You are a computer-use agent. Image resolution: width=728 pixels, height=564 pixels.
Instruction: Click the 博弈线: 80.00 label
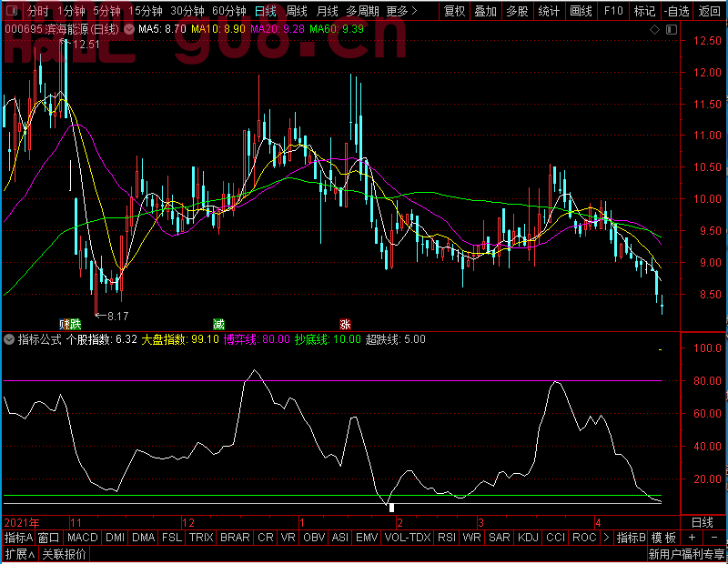pos(257,339)
